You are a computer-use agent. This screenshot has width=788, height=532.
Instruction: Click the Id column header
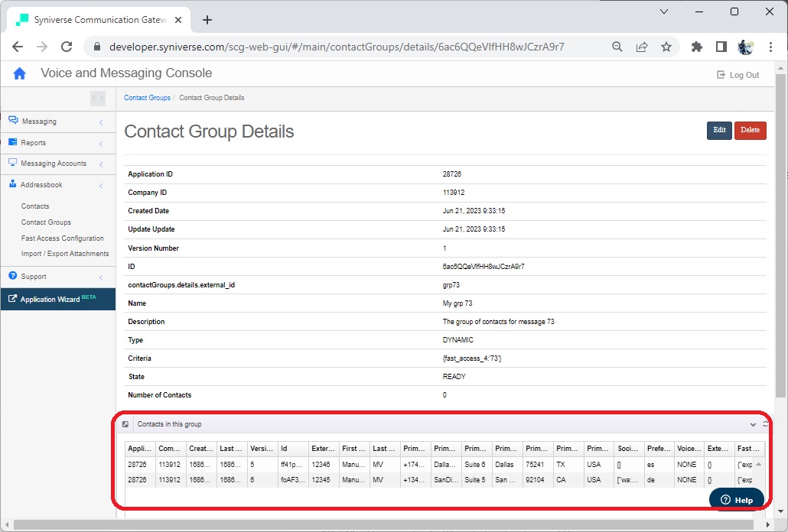pos(292,448)
